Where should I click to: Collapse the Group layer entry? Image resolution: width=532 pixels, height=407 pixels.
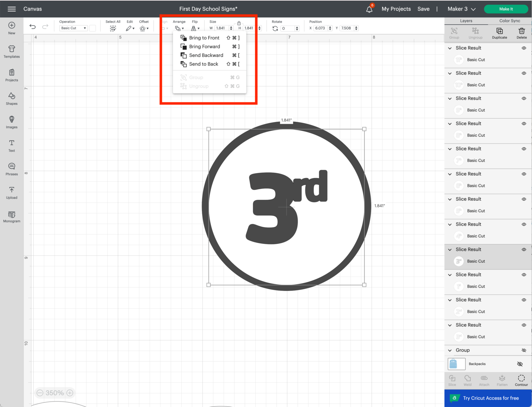pos(449,350)
